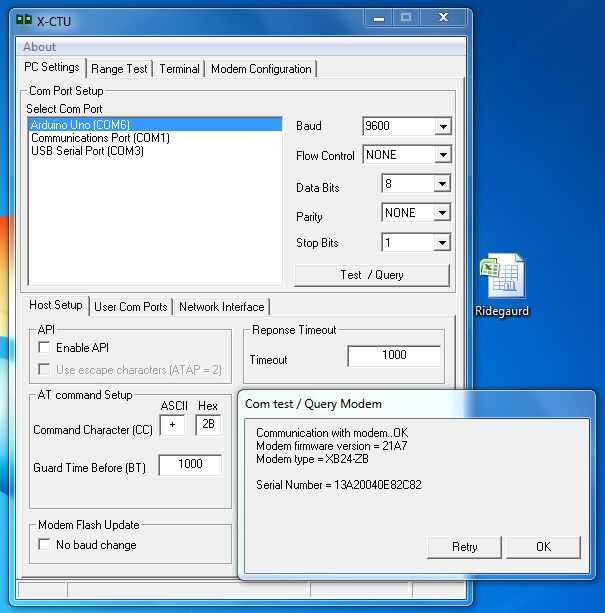This screenshot has height=613, width=605.
Task: Expand the Parity dropdown
Action: pos(442,213)
